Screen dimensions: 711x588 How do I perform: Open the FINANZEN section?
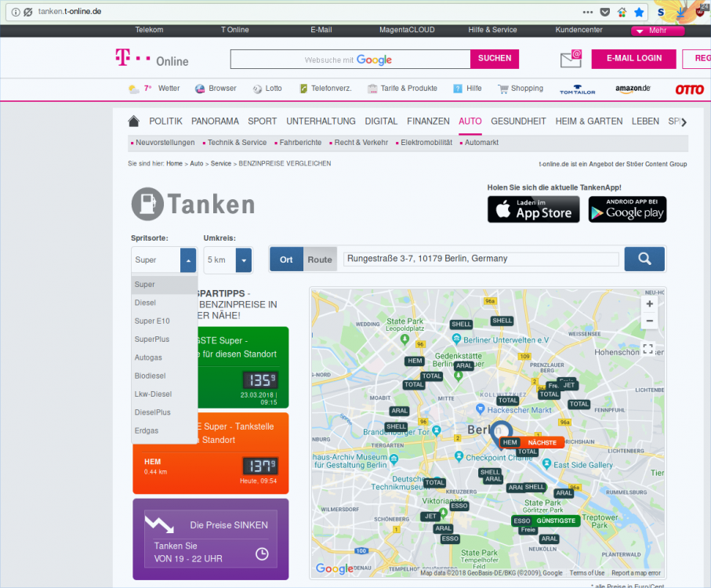[x=428, y=121]
